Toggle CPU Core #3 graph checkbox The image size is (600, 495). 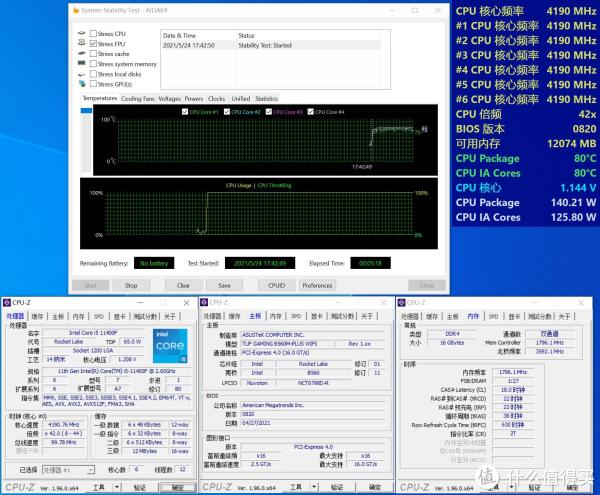269,112
